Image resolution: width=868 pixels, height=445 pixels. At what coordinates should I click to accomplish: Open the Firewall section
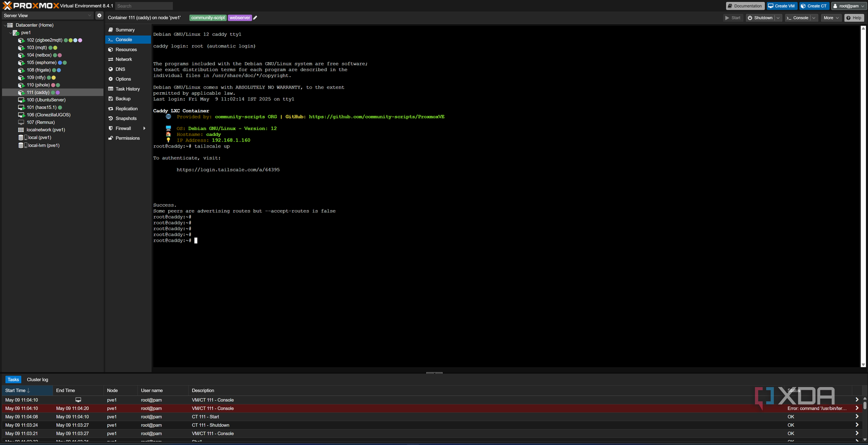(124, 128)
